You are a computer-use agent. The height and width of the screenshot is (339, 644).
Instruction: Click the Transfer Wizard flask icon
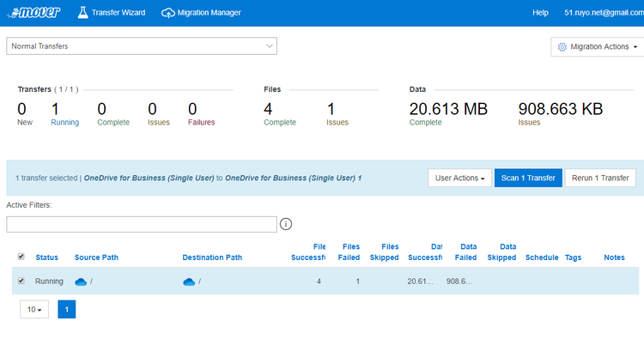pyautogui.click(x=83, y=13)
